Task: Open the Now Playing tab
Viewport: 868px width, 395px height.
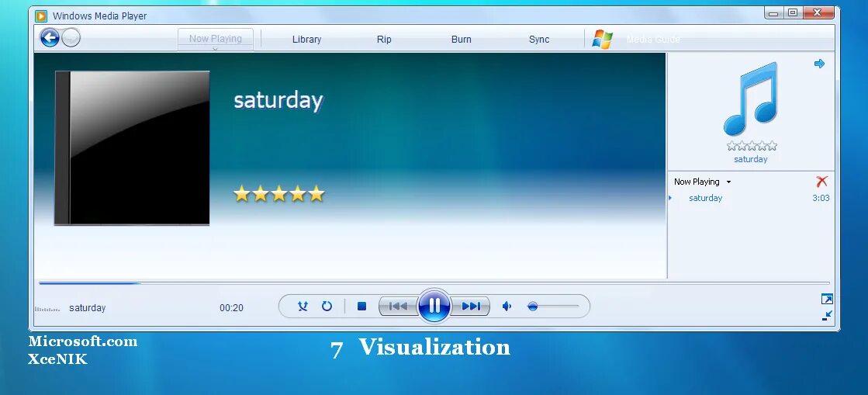Action: (x=216, y=38)
